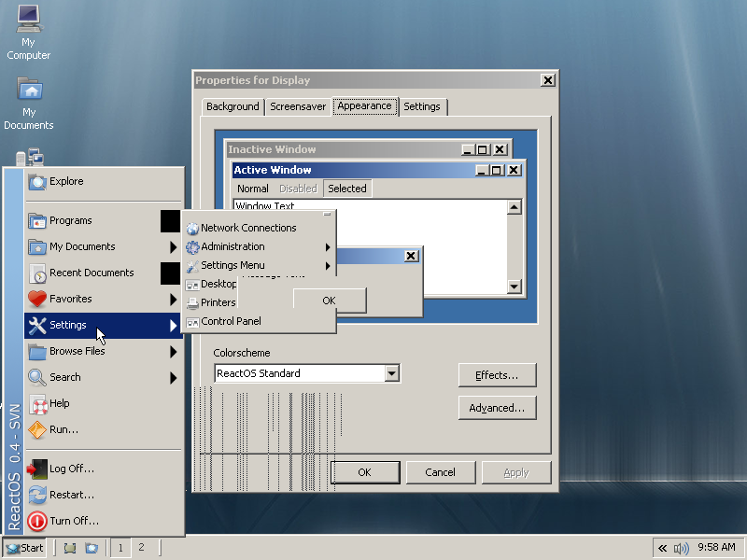Select Turn Off... menu entry
The image size is (747, 560).
point(104,521)
